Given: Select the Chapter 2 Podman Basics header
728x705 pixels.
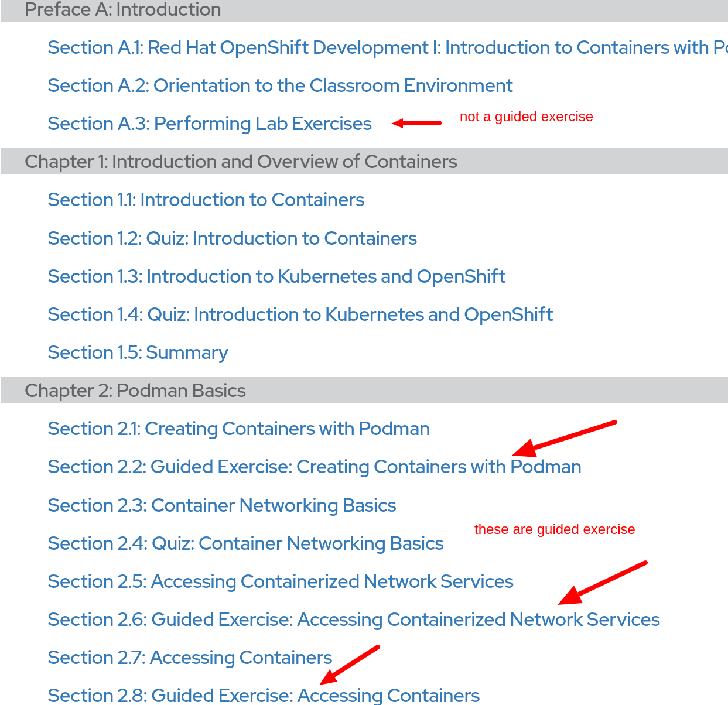Looking at the screenshot, I should [x=135, y=391].
